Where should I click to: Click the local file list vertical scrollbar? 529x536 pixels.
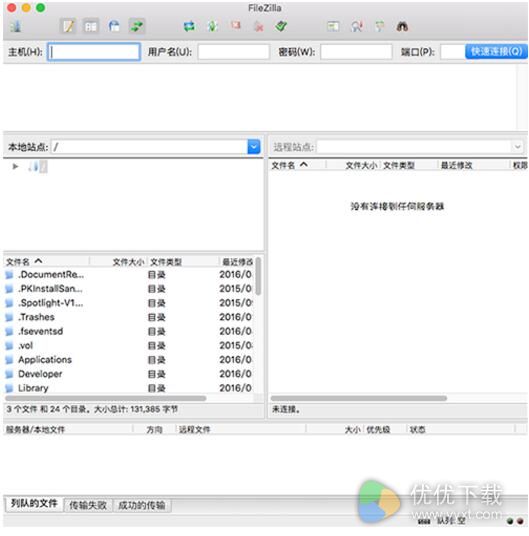click(258, 276)
